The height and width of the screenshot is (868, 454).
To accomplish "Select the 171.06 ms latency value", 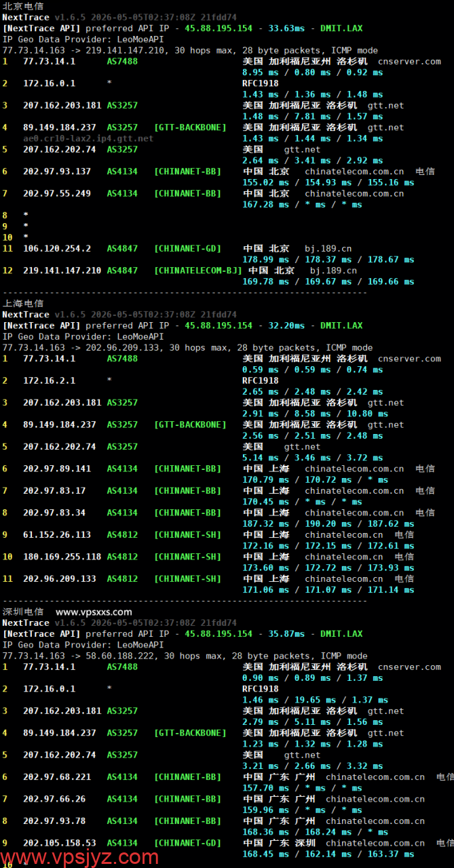I will click(265, 590).
